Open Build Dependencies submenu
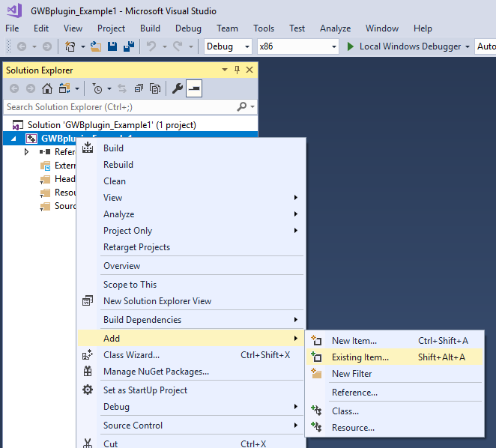 coord(191,320)
